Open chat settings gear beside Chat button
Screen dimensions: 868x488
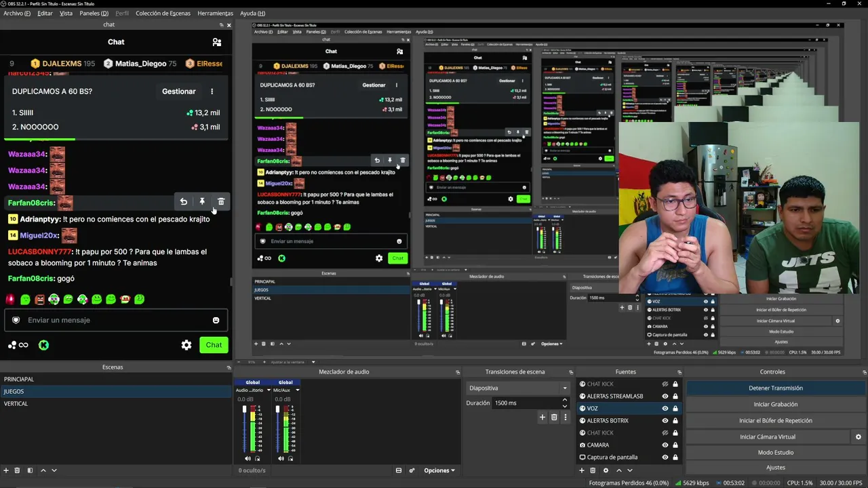click(186, 345)
